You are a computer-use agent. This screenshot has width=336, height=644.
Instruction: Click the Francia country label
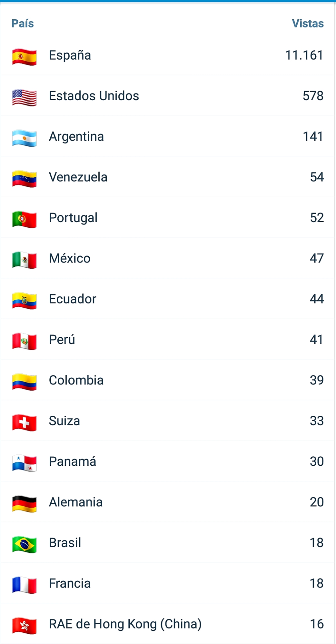[x=70, y=583]
